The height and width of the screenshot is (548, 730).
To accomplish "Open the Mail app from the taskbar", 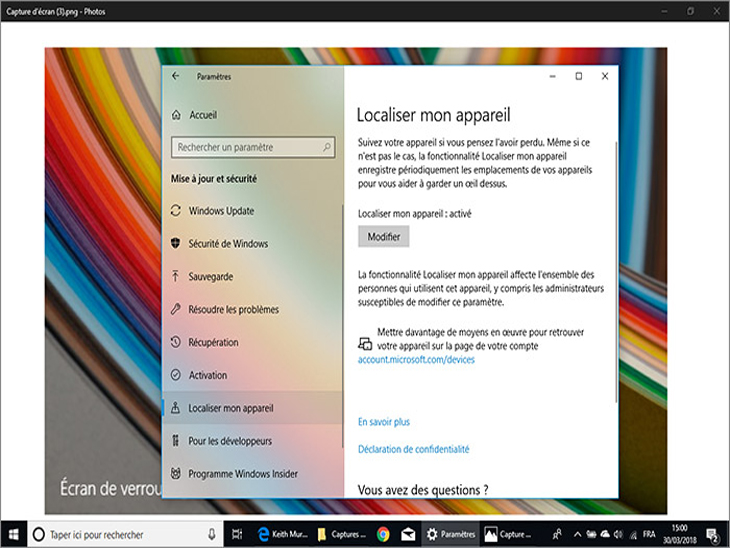I will (x=408, y=534).
